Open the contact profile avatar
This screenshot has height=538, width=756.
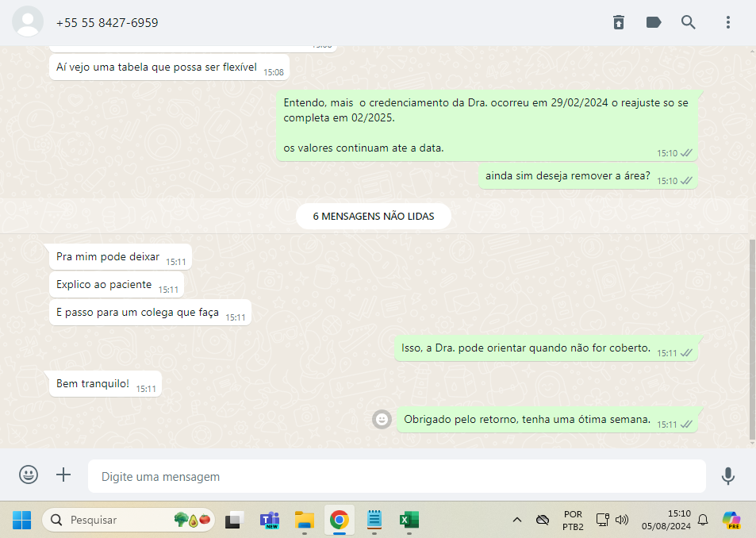pos(28,21)
